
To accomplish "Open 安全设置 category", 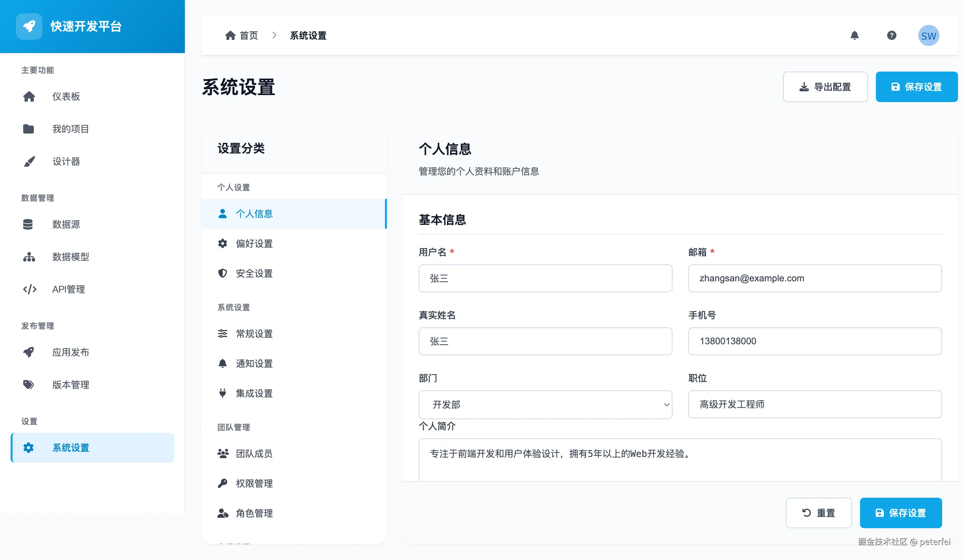I will pos(254,273).
